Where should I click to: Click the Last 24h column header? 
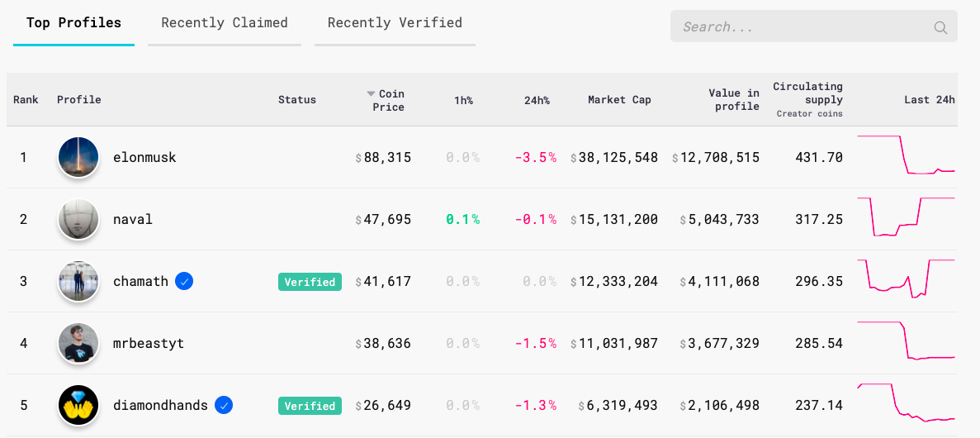coord(930,100)
